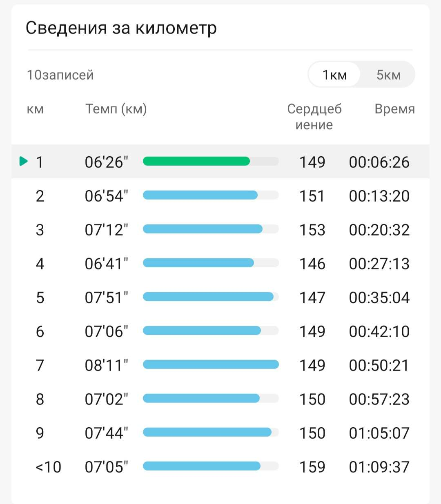This screenshot has height=504, width=441.
Task: Tap the Сердцебиение column header
Action: [314, 117]
